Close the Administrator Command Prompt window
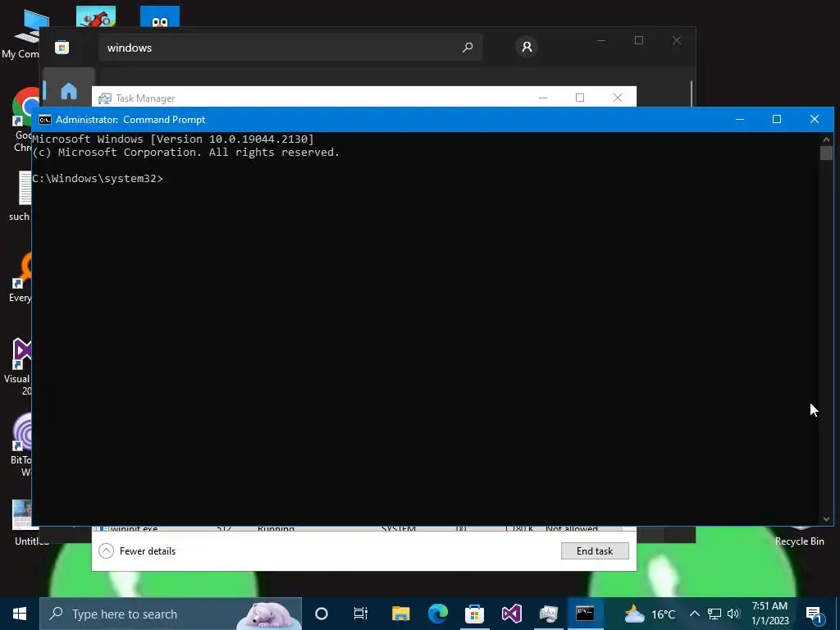The width and height of the screenshot is (840, 630). click(815, 120)
